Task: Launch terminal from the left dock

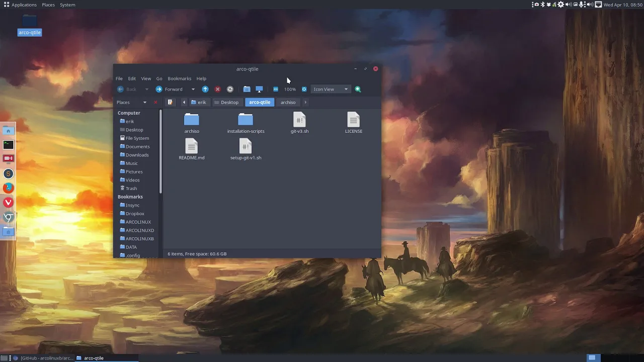Action: pyautogui.click(x=8, y=145)
